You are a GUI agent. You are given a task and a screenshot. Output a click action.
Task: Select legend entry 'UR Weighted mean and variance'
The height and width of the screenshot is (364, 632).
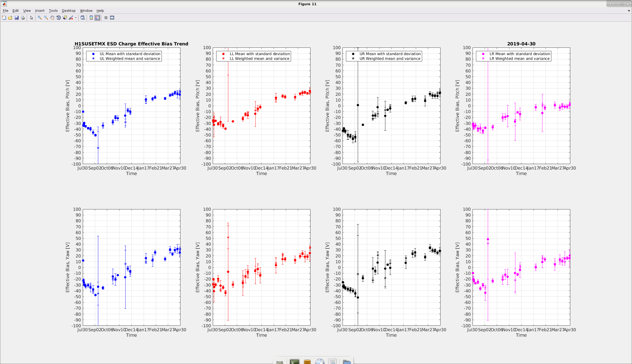click(x=390, y=59)
